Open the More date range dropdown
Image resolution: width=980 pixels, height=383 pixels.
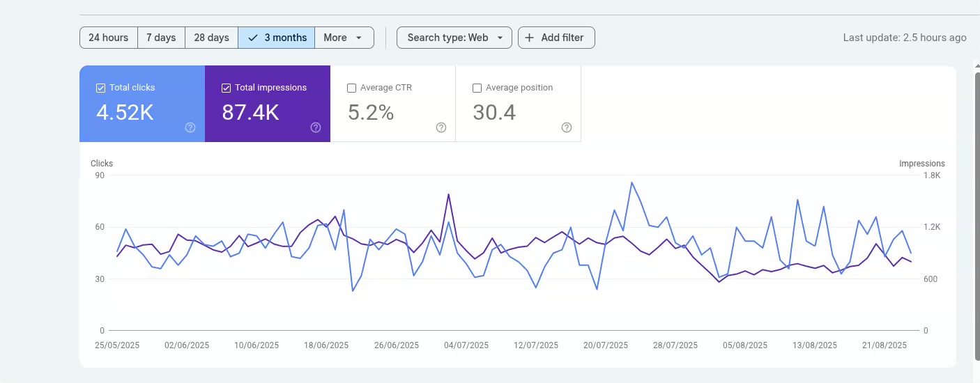coord(344,38)
